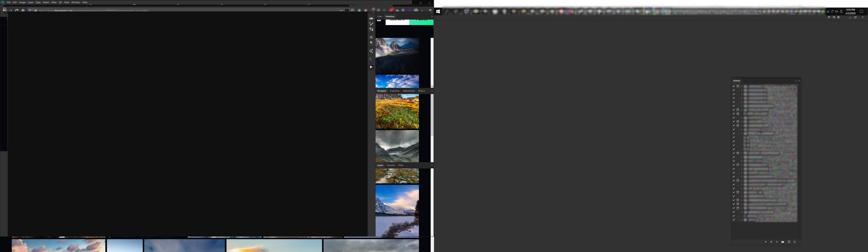Uncheck the last action's toggle checkmark
The image size is (868, 252).
tap(734, 220)
